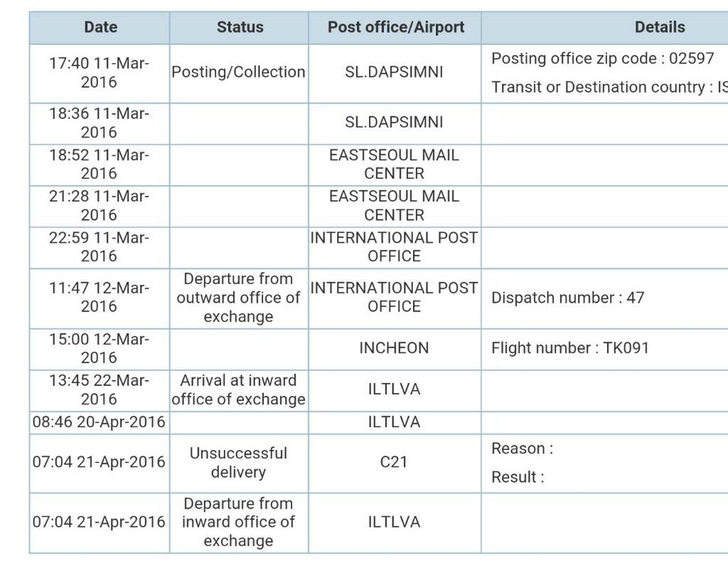This screenshot has width=728, height=571.
Task: Click the 08:46 20-Apr-2016 date cell
Action: pos(100,423)
